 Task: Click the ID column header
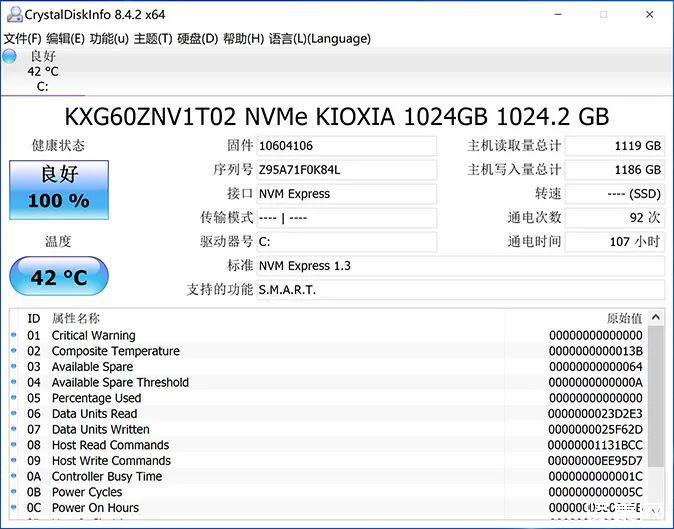pos(34,318)
